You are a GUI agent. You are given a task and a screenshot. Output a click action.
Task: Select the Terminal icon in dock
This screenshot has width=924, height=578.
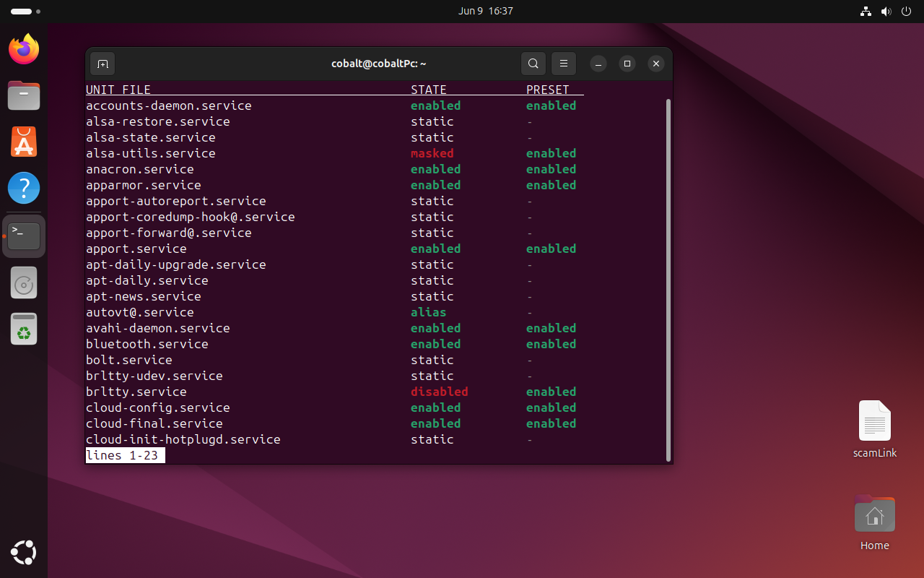coord(24,236)
